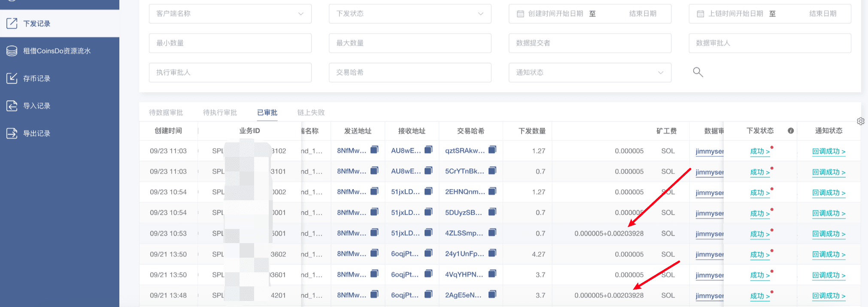Click the search magnifier icon
Screen dimensions: 868x307
(698, 72)
